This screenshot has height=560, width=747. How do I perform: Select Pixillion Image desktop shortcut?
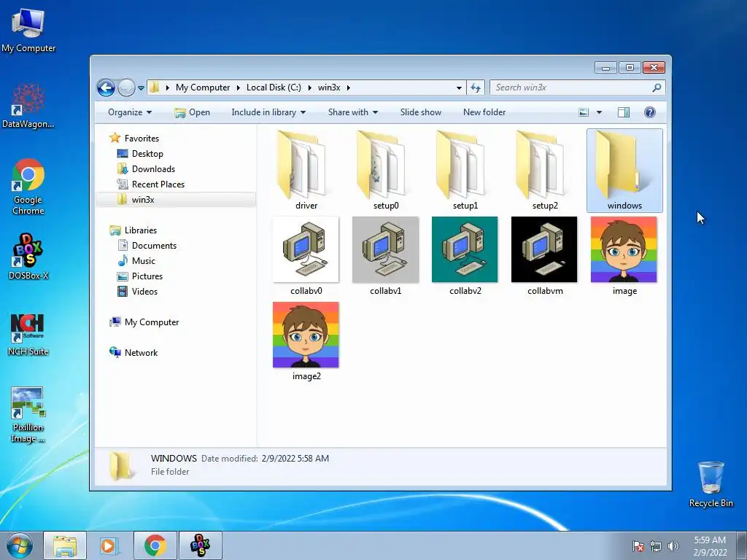tap(28, 415)
